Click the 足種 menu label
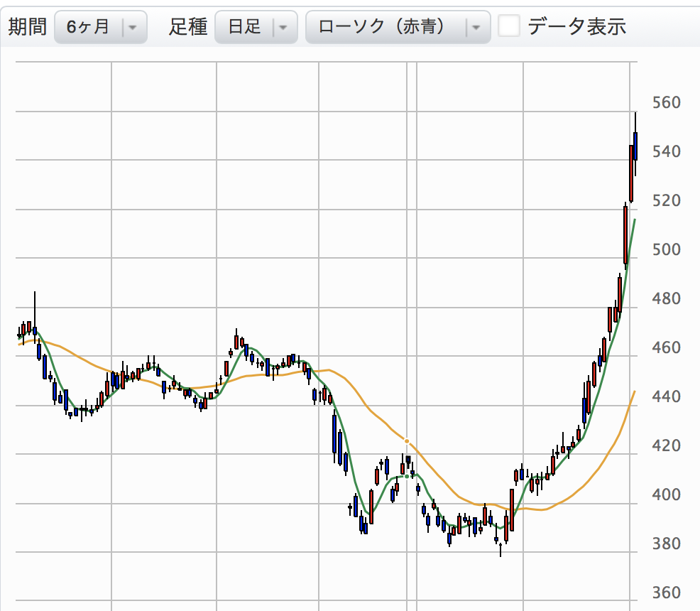 coord(187,26)
